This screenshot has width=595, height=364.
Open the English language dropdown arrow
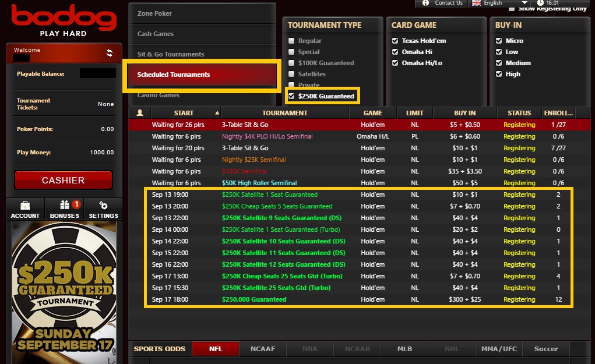click(525, 3)
